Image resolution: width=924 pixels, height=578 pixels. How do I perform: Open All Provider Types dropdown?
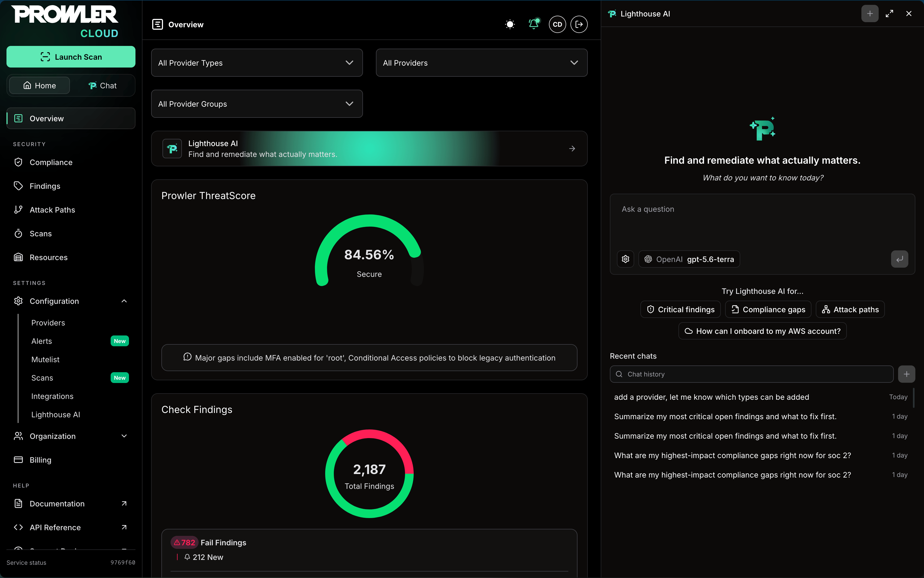point(257,63)
